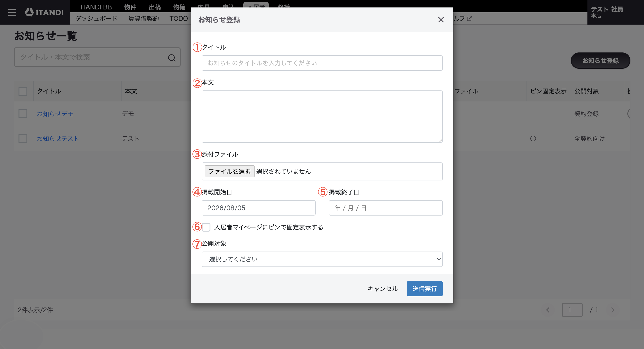Go to previous page arrow
The image size is (644, 349).
click(548, 310)
